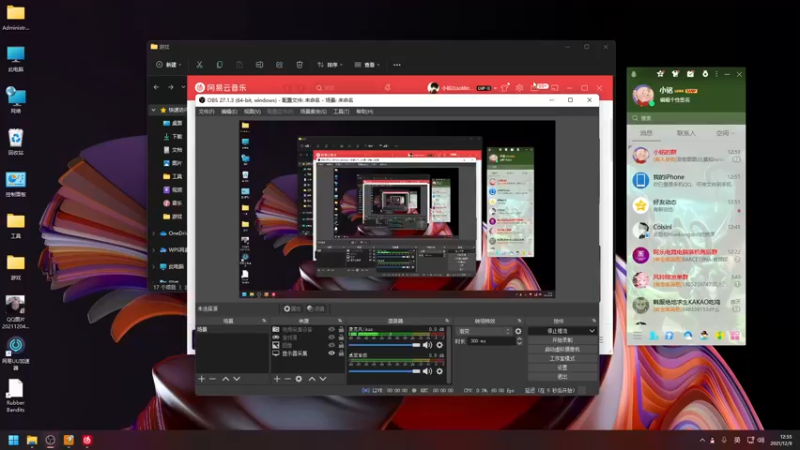The image size is (800, 450).
Task: Open the star icon in QQ title bar
Action: click(x=660, y=74)
